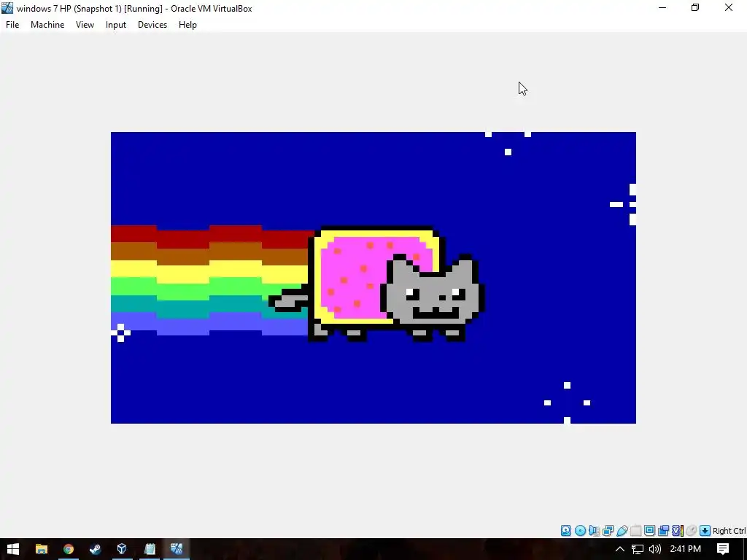Click the shared folders status icon
This screenshot has height=560, width=747.
point(635,531)
